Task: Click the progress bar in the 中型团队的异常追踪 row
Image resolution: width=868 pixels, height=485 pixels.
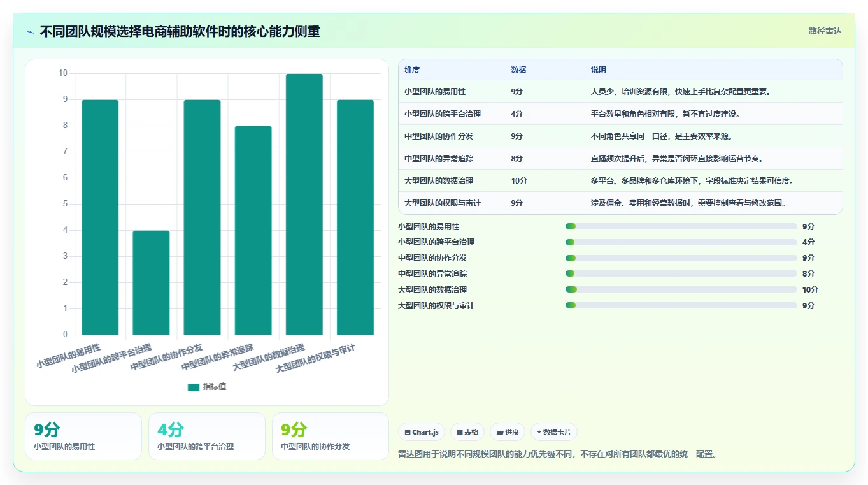Action: [x=681, y=274]
